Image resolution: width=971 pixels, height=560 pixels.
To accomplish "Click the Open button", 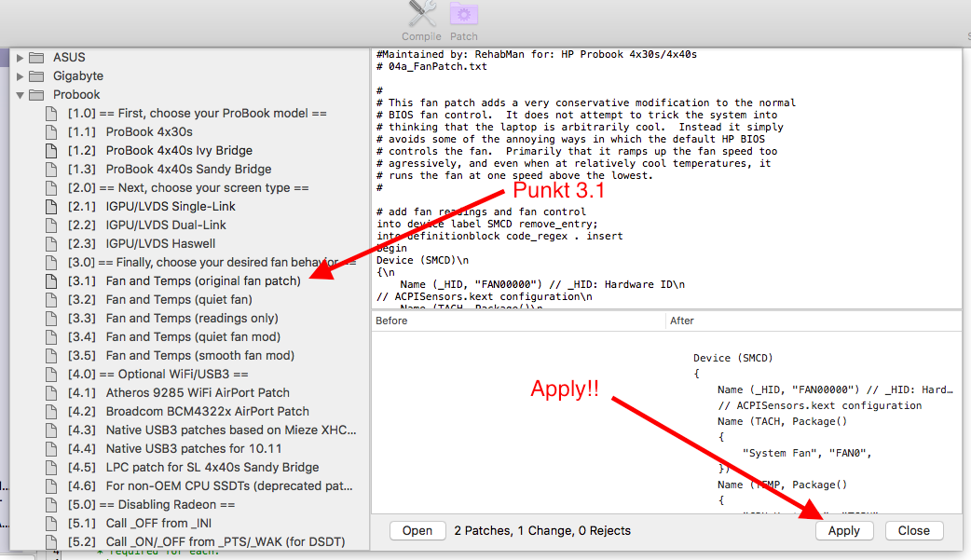I will pyautogui.click(x=417, y=531).
